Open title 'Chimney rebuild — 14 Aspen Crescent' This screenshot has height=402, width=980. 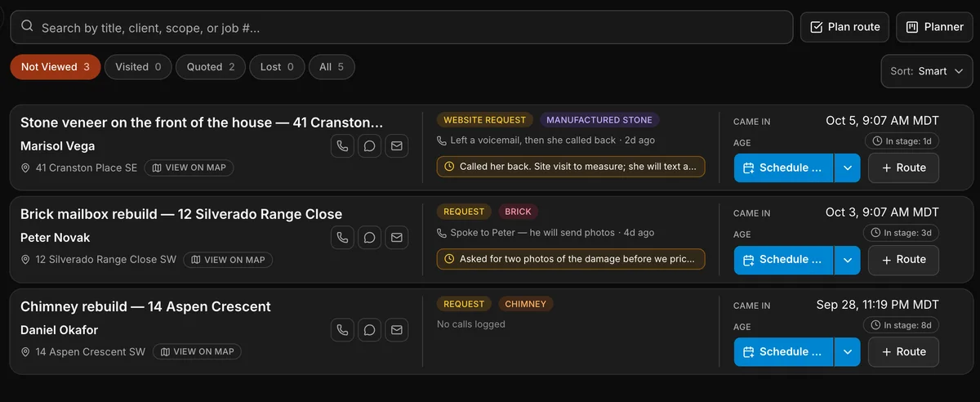145,306
